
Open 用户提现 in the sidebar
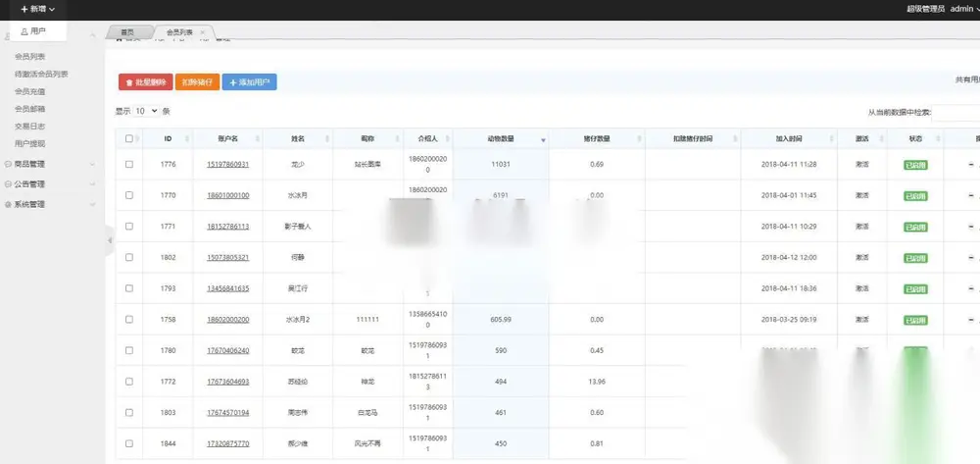pos(30,144)
